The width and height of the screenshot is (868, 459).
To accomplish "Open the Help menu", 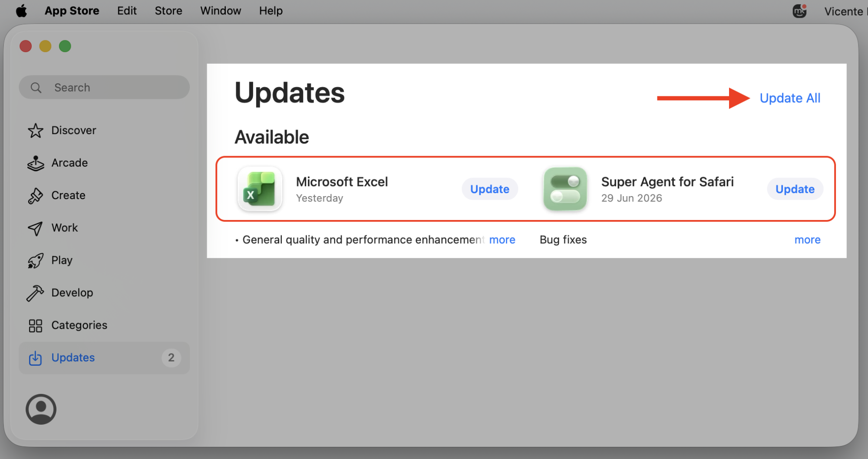I will [x=271, y=11].
